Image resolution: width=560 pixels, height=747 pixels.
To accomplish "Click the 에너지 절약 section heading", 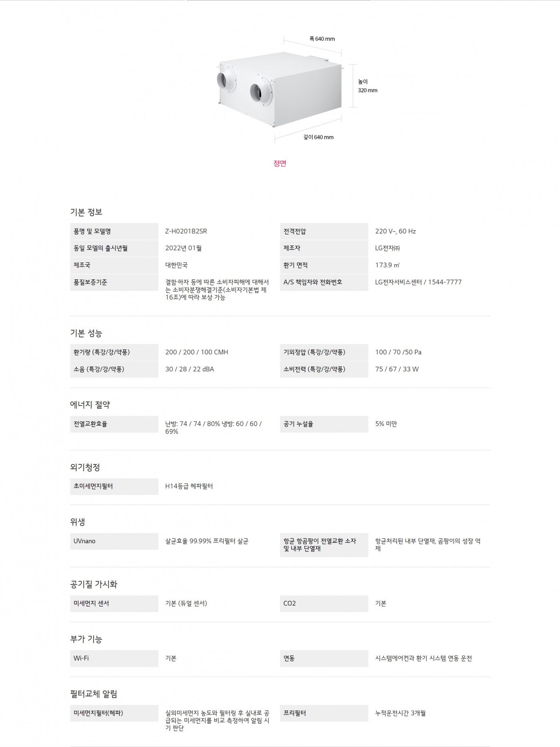I will click(x=90, y=405).
